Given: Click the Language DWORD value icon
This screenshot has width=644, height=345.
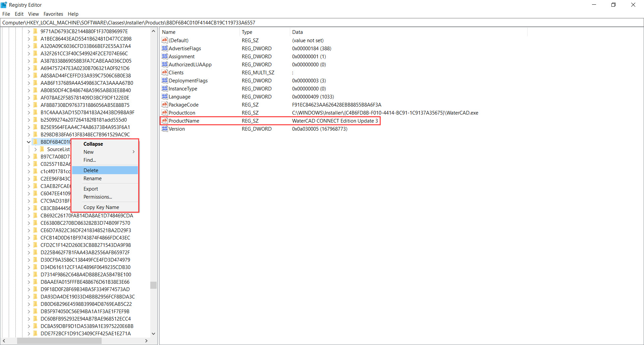Looking at the screenshot, I should (164, 96).
